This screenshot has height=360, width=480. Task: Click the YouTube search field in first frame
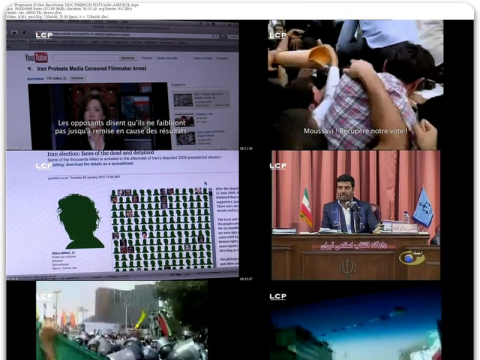point(86,58)
